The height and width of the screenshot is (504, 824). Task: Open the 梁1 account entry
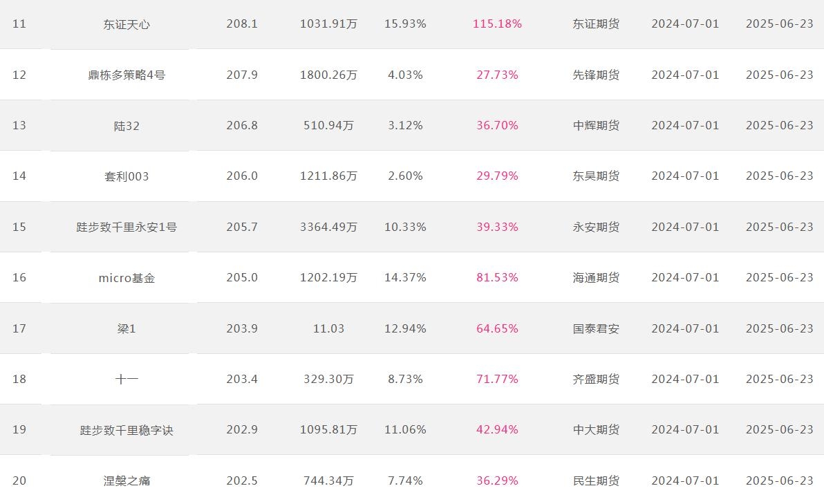pos(126,329)
